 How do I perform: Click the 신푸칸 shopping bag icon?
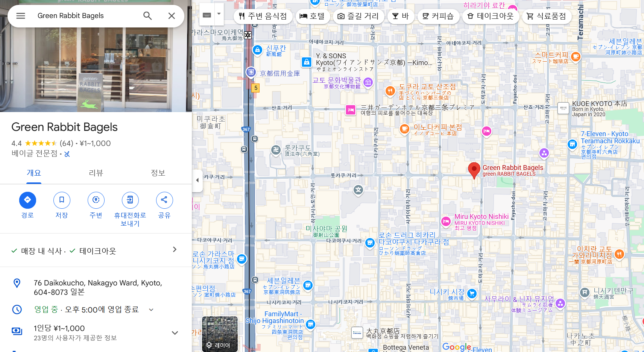coord(257,50)
